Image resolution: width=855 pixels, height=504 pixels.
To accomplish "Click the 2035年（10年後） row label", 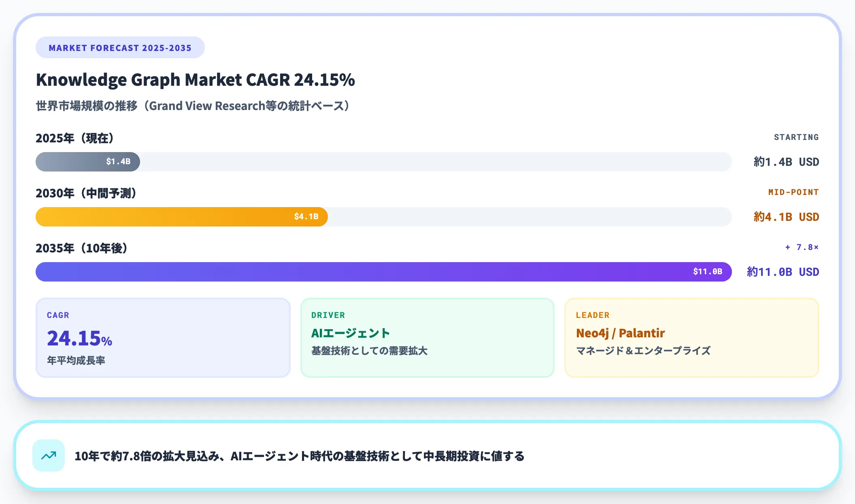I will pyautogui.click(x=81, y=248).
